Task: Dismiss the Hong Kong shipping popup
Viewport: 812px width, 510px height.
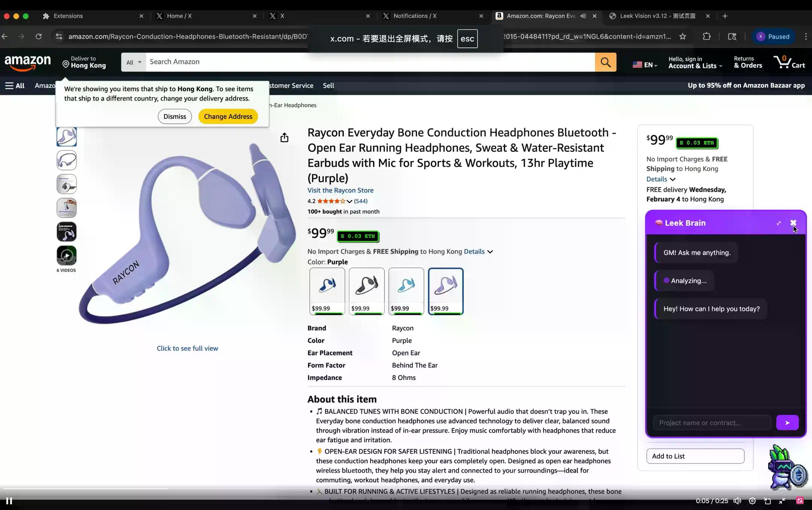Action: click(174, 117)
